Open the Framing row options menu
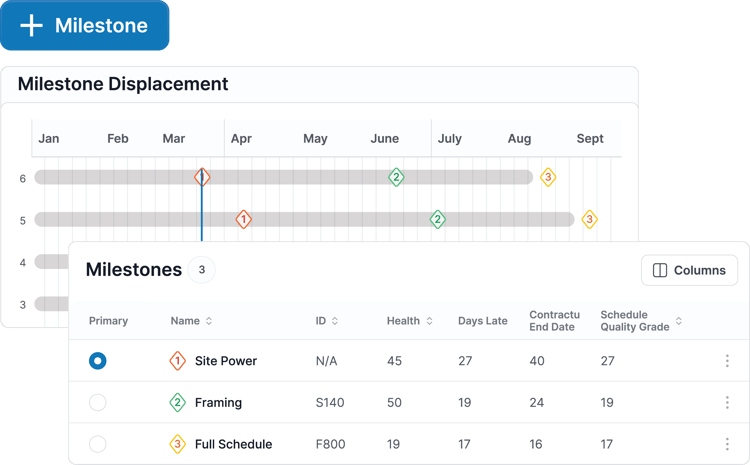This screenshot has height=465, width=750. coord(727,402)
